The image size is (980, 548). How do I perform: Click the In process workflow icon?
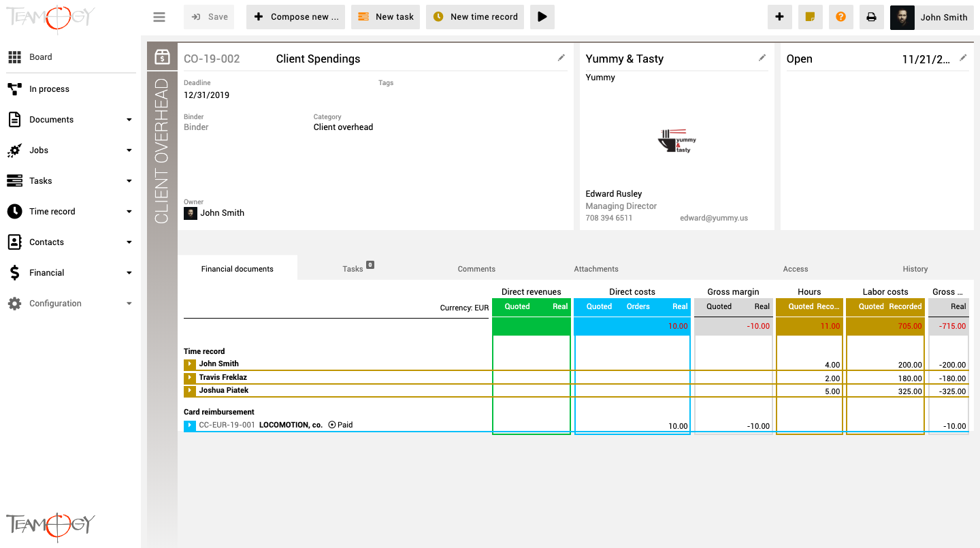tap(14, 89)
